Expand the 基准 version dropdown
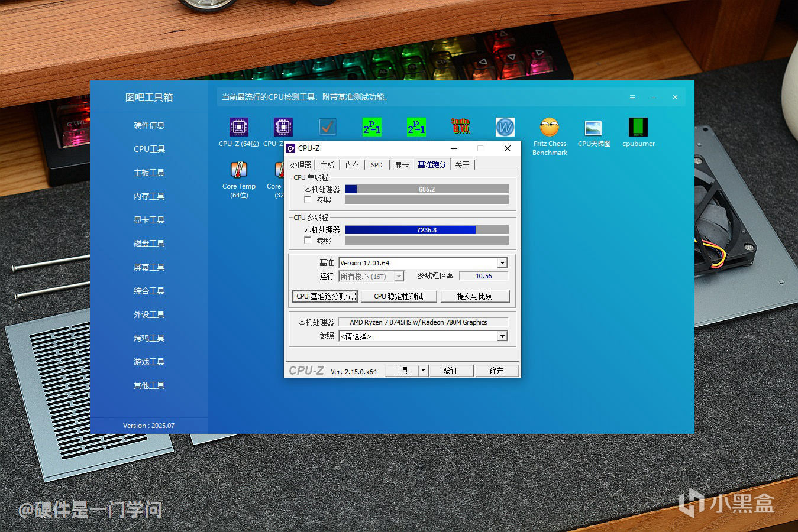798x532 pixels. pyautogui.click(x=502, y=263)
